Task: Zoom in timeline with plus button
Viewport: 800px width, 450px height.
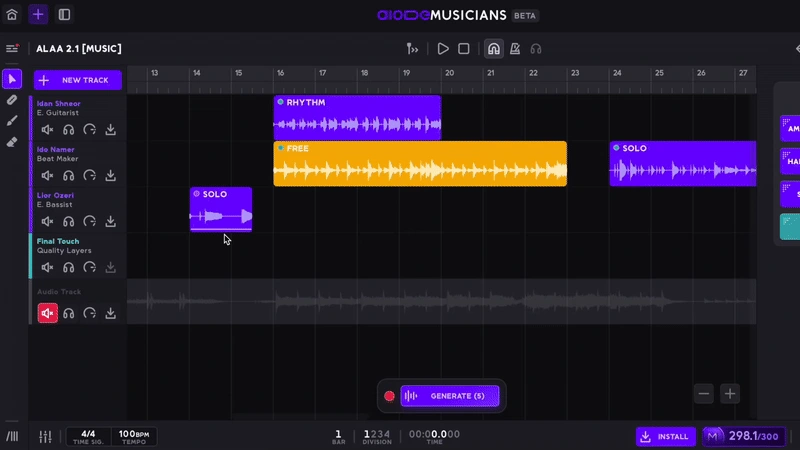Action: click(x=730, y=394)
